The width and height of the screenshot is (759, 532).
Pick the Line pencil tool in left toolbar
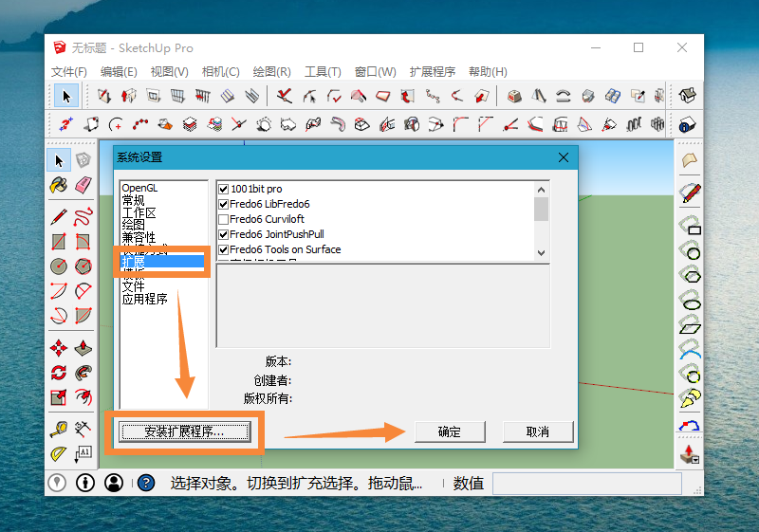(x=59, y=216)
